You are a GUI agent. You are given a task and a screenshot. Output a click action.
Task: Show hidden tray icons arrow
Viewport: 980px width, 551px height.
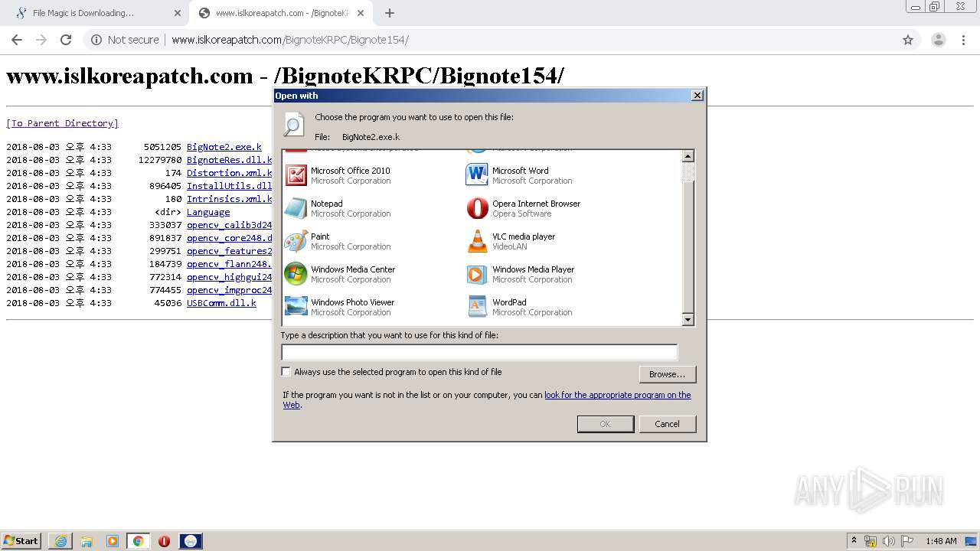point(854,541)
